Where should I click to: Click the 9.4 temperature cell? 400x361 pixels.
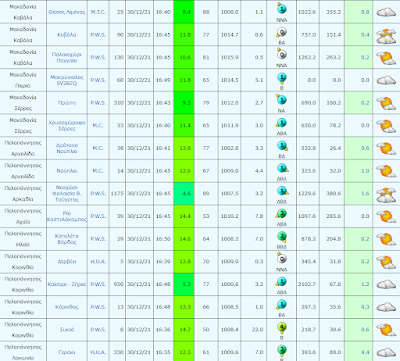[x=184, y=12]
